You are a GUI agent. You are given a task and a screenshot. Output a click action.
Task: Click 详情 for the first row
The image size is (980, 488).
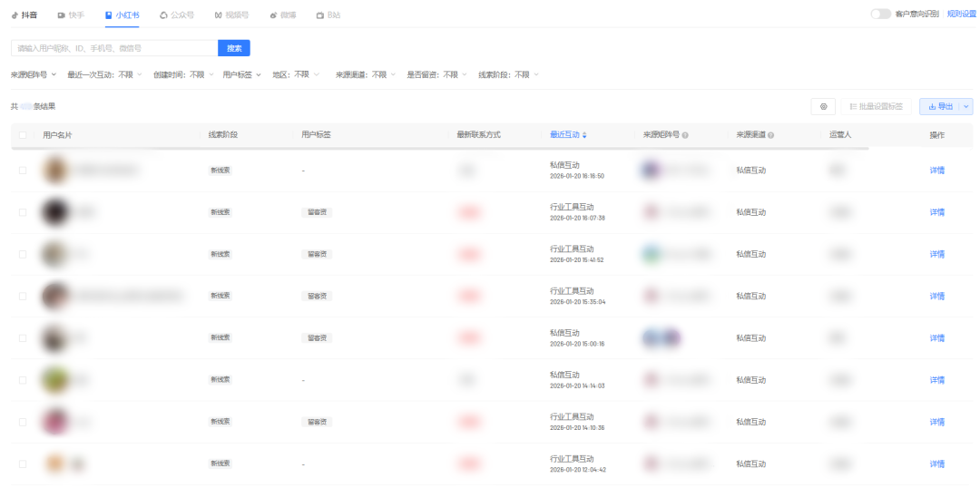(936, 170)
